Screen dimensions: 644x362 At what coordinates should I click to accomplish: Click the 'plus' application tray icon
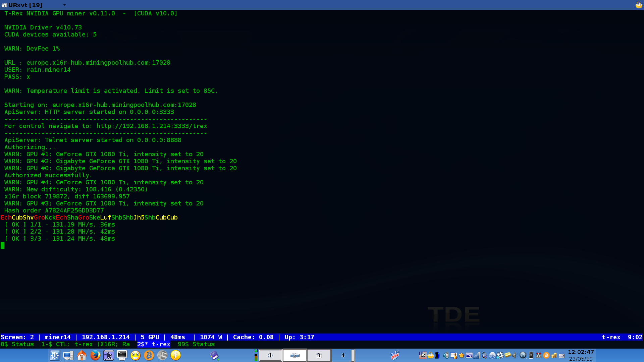tap(395, 355)
